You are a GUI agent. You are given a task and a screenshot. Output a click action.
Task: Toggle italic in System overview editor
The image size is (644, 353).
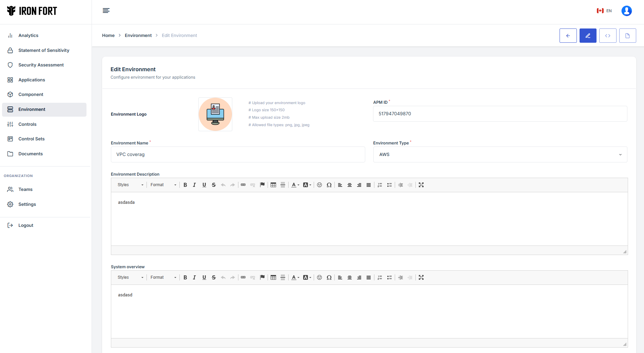click(x=194, y=277)
